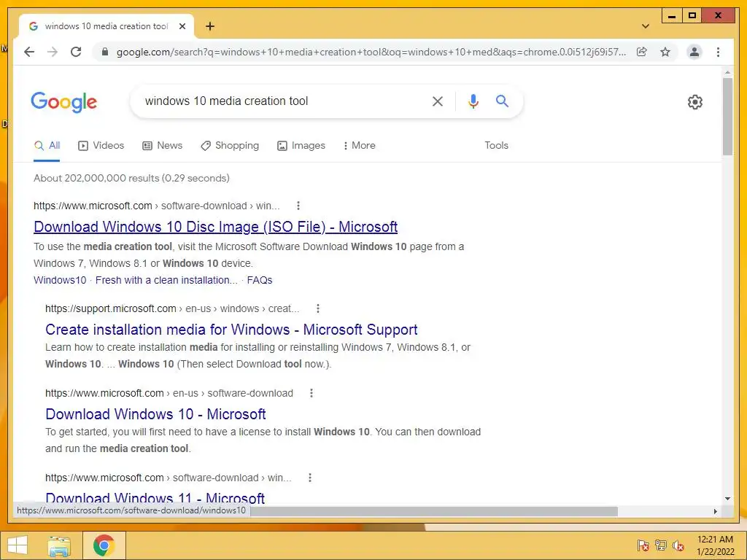Click the Google logo
Viewport: 747px width, 560px height.
click(64, 102)
